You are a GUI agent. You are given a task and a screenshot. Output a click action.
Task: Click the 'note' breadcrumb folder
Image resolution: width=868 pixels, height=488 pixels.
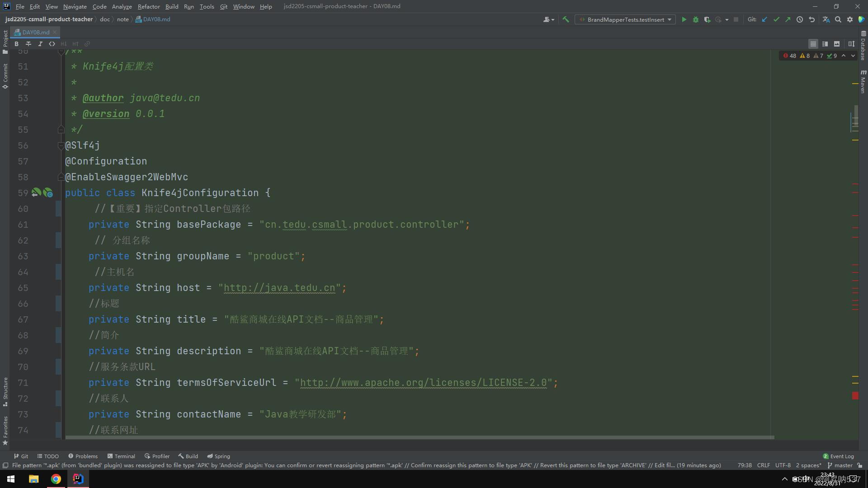click(x=123, y=19)
